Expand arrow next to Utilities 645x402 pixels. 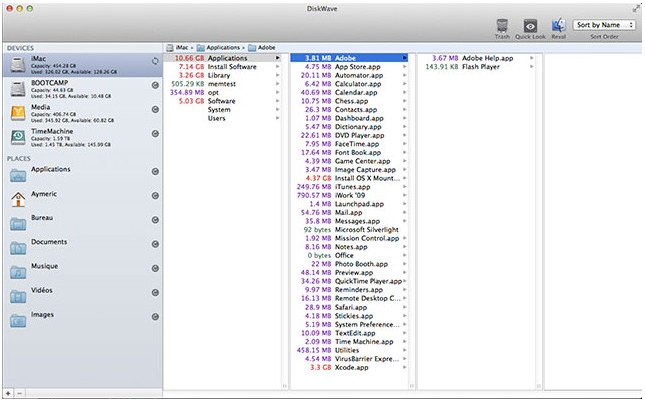[405, 350]
